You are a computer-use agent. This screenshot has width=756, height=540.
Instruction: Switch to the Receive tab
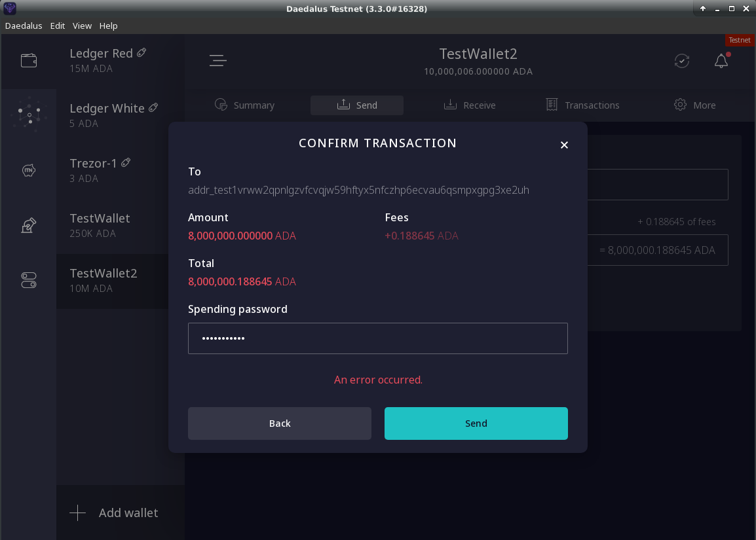[x=470, y=105]
